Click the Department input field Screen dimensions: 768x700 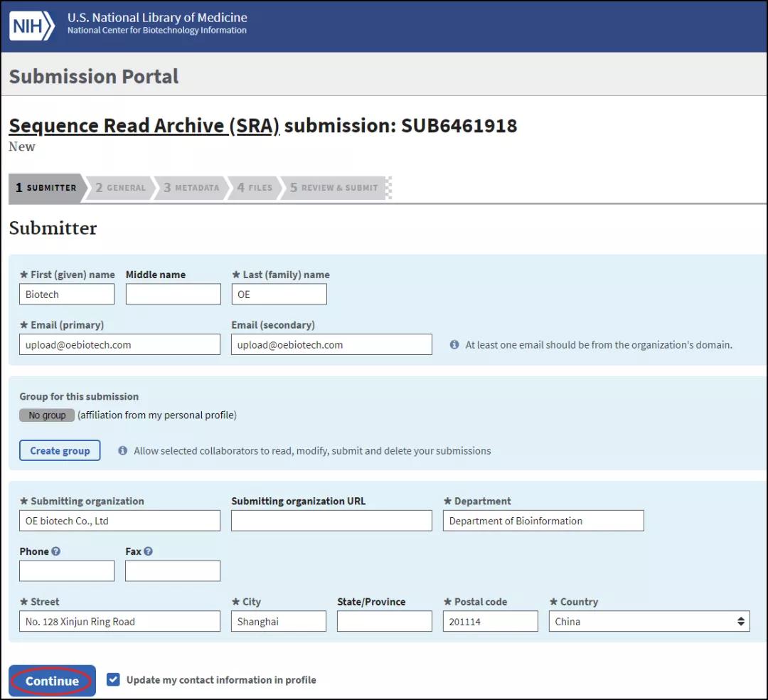pyautogui.click(x=543, y=521)
